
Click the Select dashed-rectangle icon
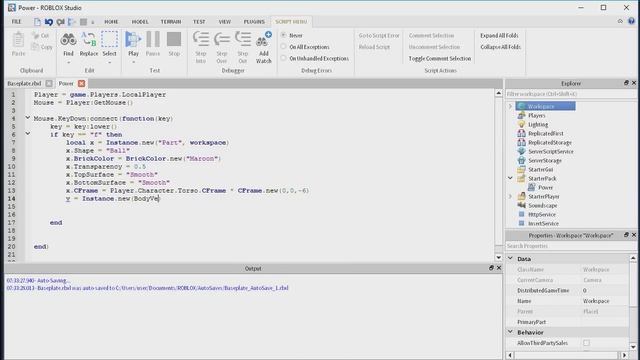(109, 40)
